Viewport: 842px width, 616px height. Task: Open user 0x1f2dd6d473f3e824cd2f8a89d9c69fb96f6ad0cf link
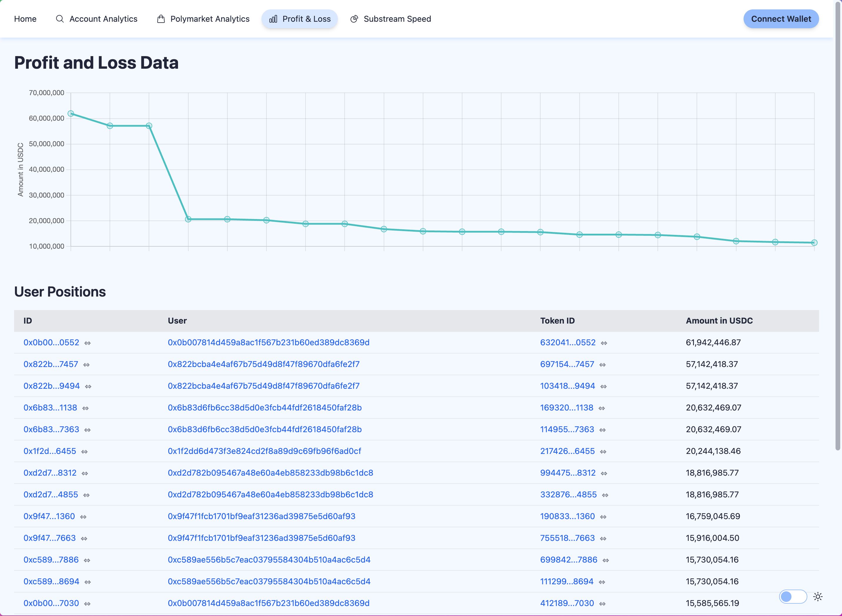264,451
